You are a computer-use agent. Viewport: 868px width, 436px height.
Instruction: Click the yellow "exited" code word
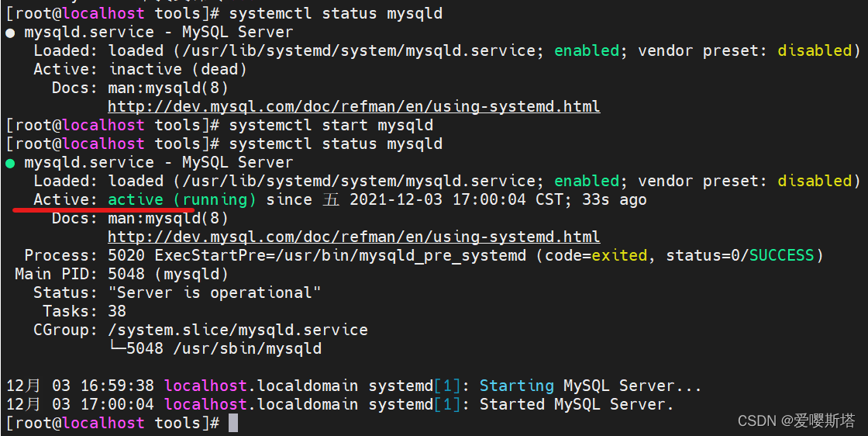point(619,255)
